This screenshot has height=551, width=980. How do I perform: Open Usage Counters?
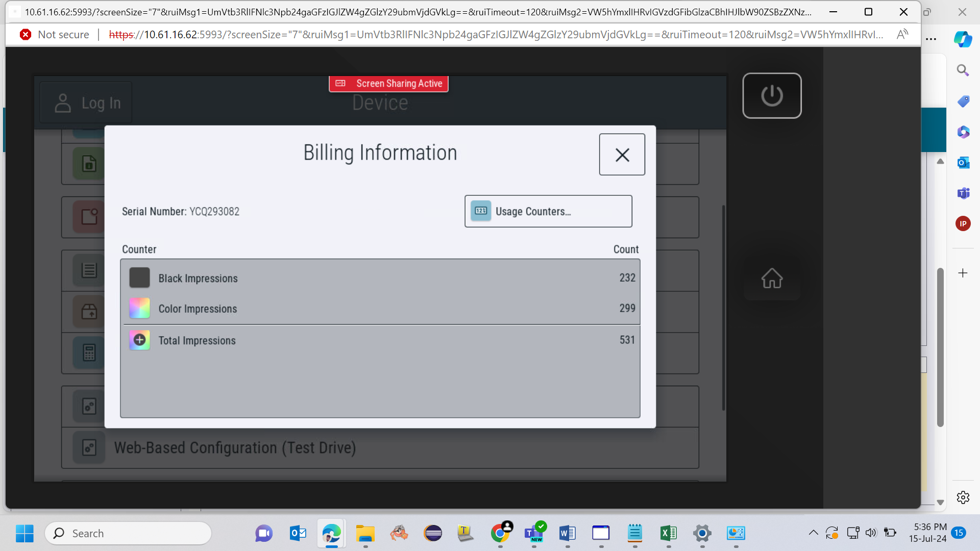(x=548, y=211)
